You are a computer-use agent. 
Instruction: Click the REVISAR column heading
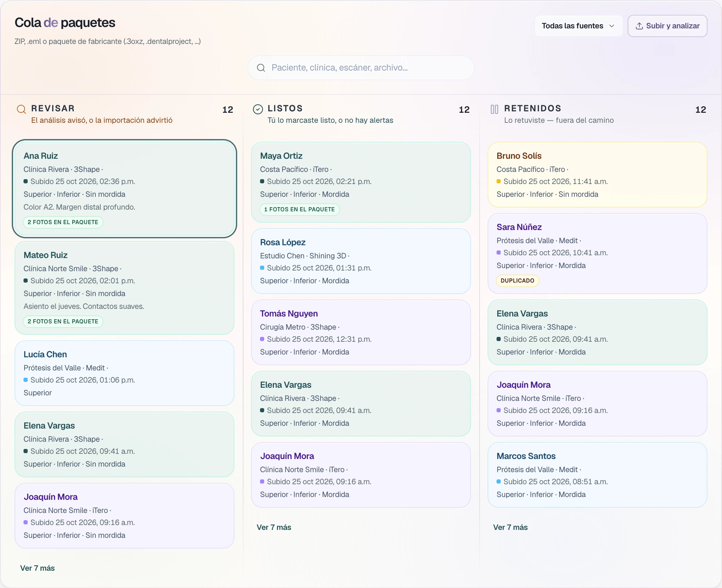pyautogui.click(x=53, y=108)
